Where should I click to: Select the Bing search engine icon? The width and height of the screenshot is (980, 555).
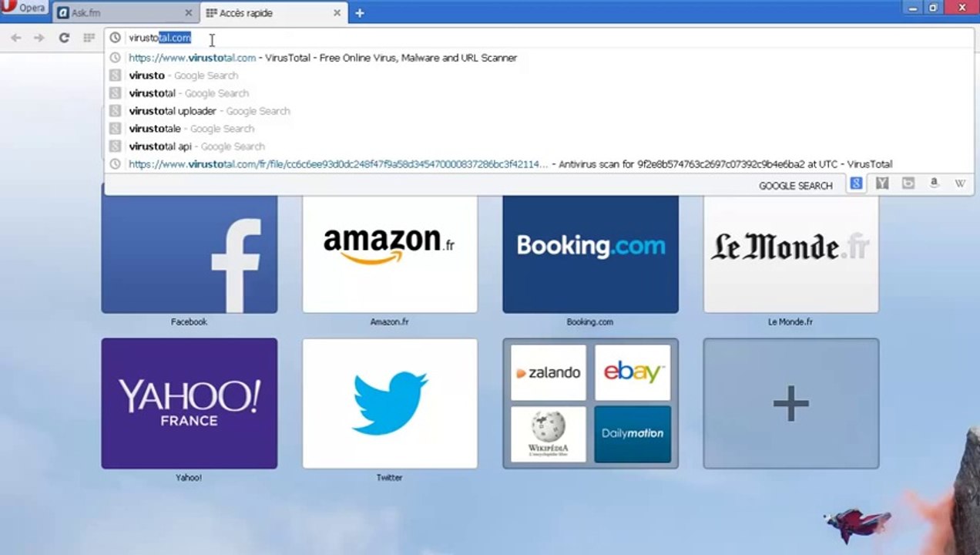pos(908,184)
